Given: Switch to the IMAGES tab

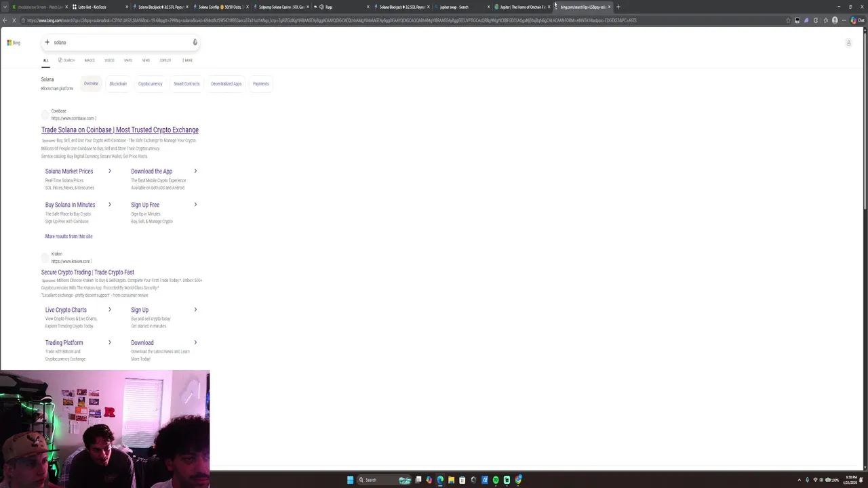Looking at the screenshot, I should (90, 60).
